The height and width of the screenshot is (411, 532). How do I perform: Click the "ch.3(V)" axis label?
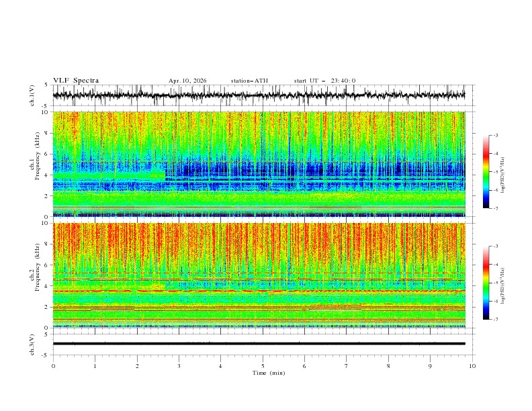tap(32, 345)
